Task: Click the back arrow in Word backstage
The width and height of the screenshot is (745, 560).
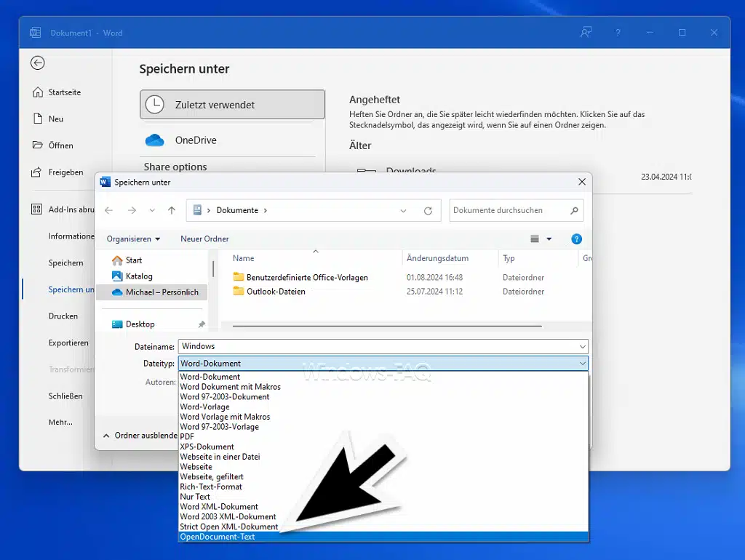Action: pyautogui.click(x=37, y=63)
